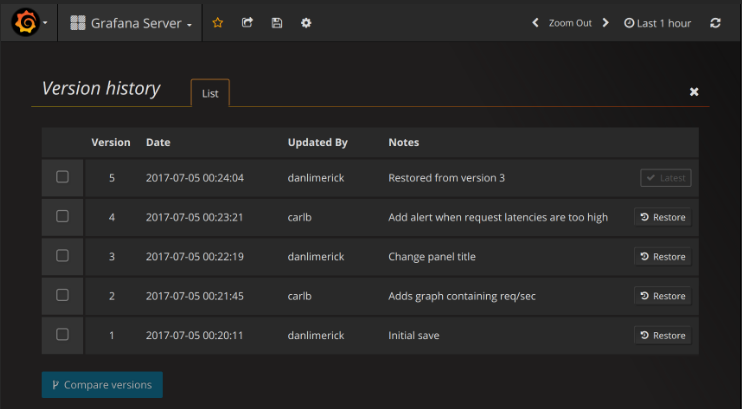
Task: Tick the checkbox for version 1
Action: [x=62, y=335]
